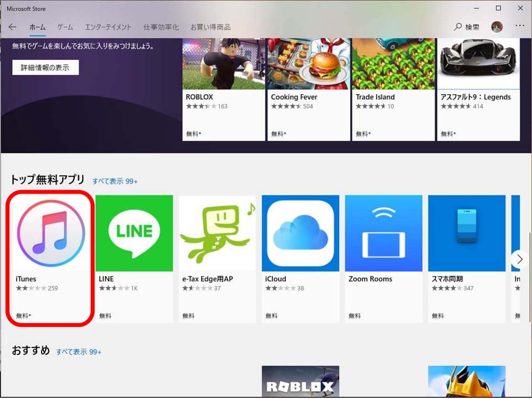This screenshot has height=399, width=532.
Task: Click the back arrow icon
Action: point(12,27)
